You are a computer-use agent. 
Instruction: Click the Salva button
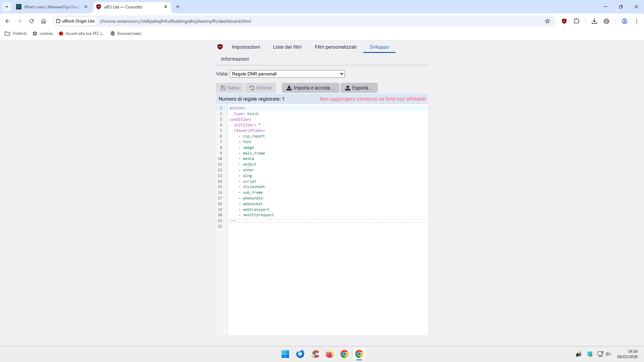point(230,88)
